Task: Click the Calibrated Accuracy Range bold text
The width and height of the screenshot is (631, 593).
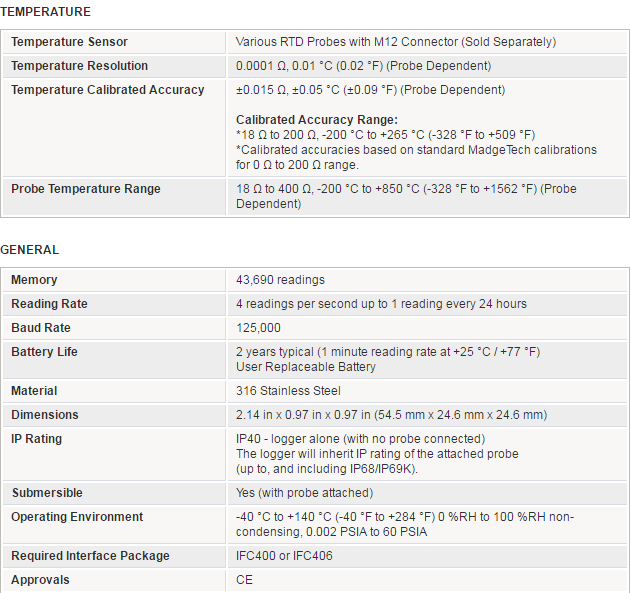Action: (x=317, y=120)
